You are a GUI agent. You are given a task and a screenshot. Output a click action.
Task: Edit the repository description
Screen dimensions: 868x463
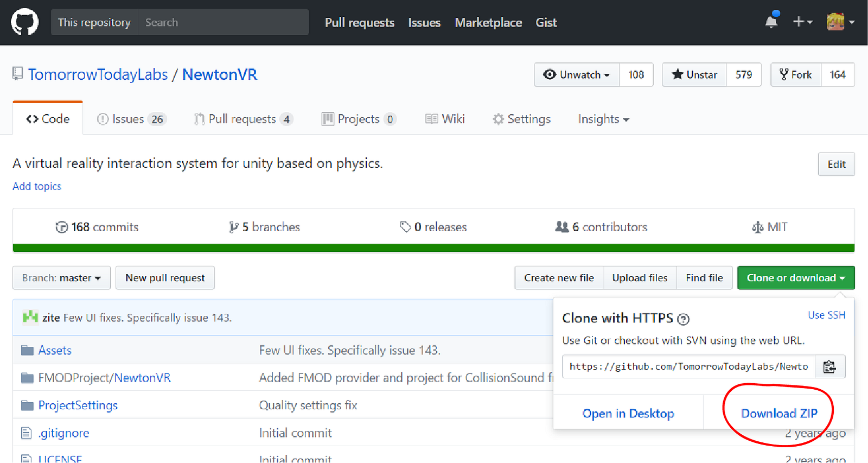[x=836, y=164]
